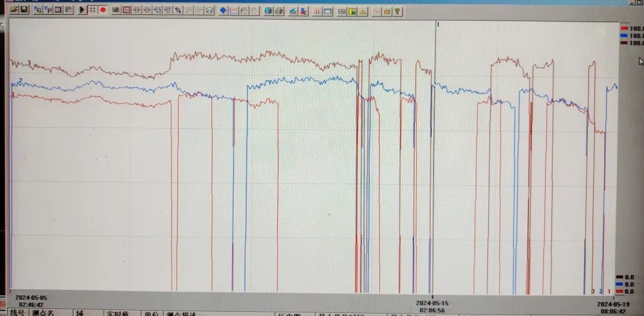Viewport: 644px width, 316px height.
Task: Click the blue diamond toolbar icon
Action: coord(223,11)
